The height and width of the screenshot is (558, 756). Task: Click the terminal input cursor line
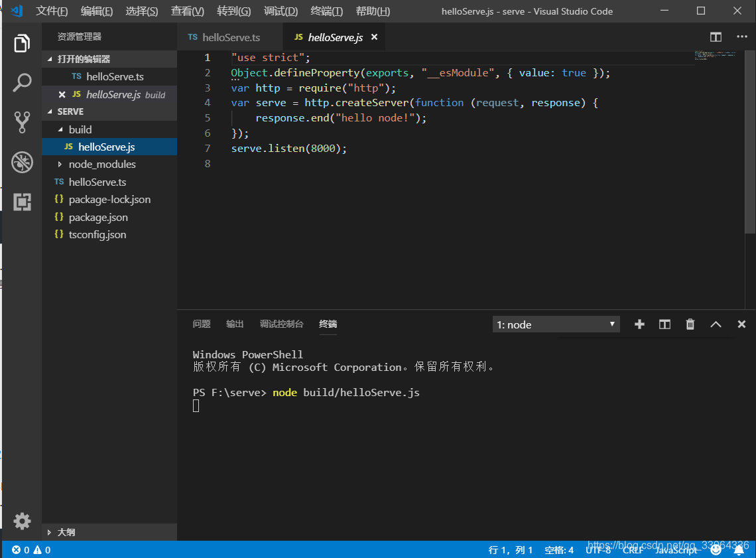(196, 406)
